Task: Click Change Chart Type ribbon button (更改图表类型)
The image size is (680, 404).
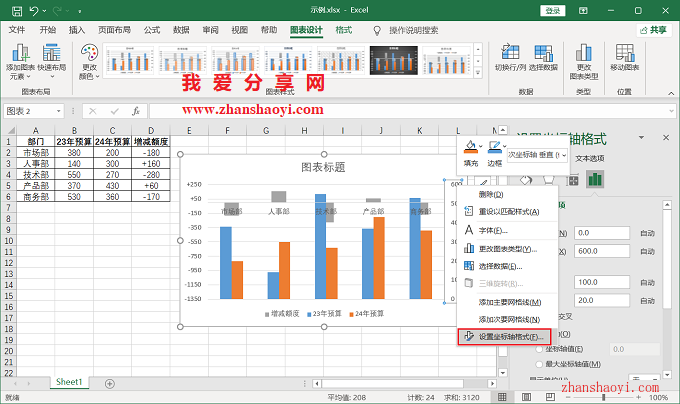Action: [584, 62]
